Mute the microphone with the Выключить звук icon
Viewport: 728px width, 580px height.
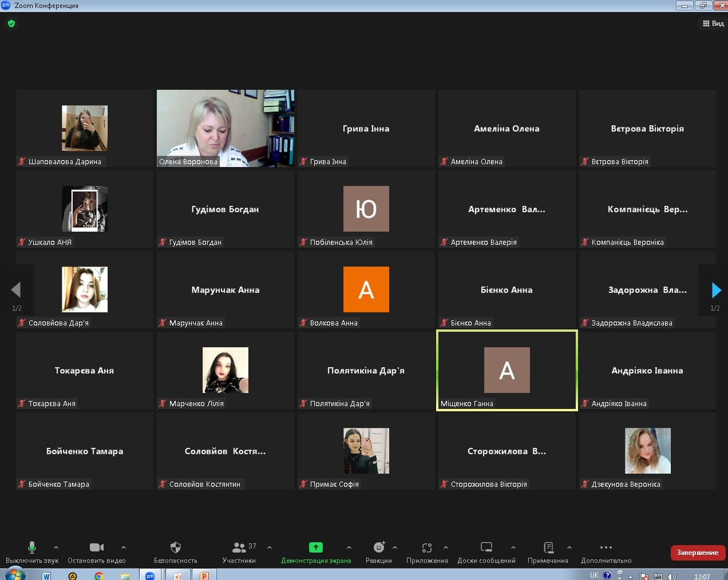32,547
